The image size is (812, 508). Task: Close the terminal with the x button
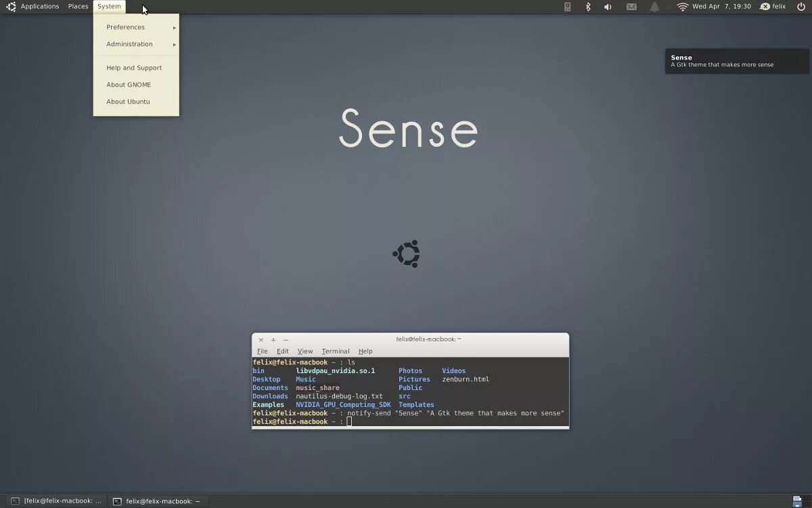pos(261,340)
